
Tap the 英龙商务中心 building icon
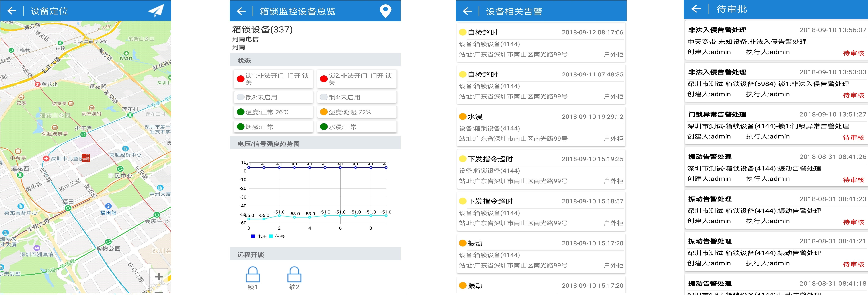21,206
